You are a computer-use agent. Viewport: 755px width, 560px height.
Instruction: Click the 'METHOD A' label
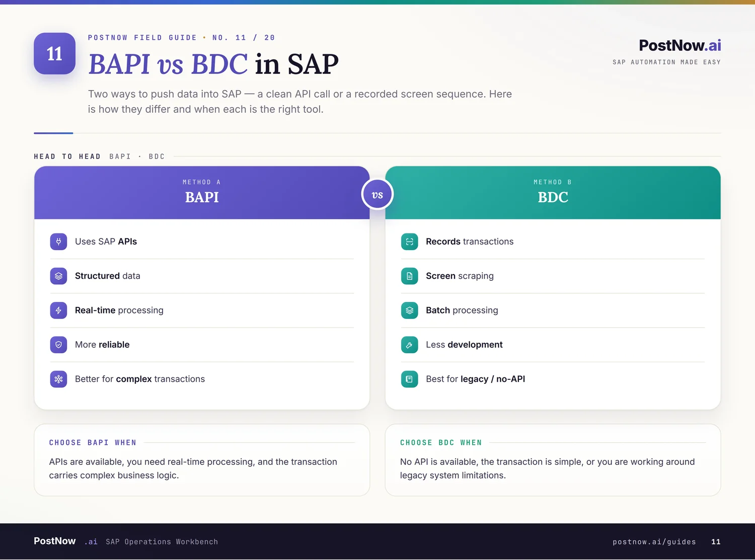[202, 182]
